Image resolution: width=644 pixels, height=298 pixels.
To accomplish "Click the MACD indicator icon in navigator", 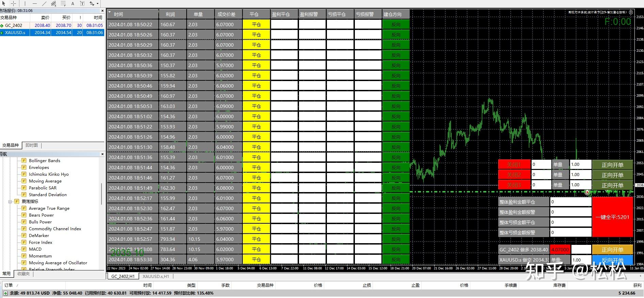I will pyautogui.click(x=24, y=249).
